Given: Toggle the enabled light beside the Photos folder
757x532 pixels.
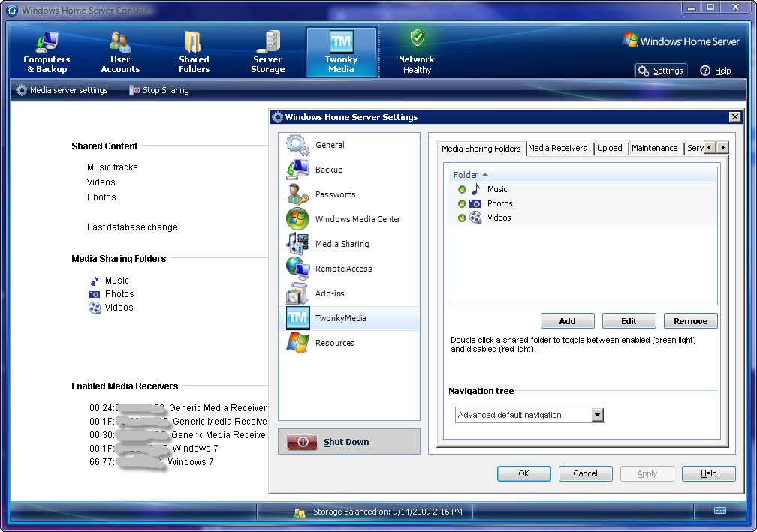Looking at the screenshot, I should [462, 203].
